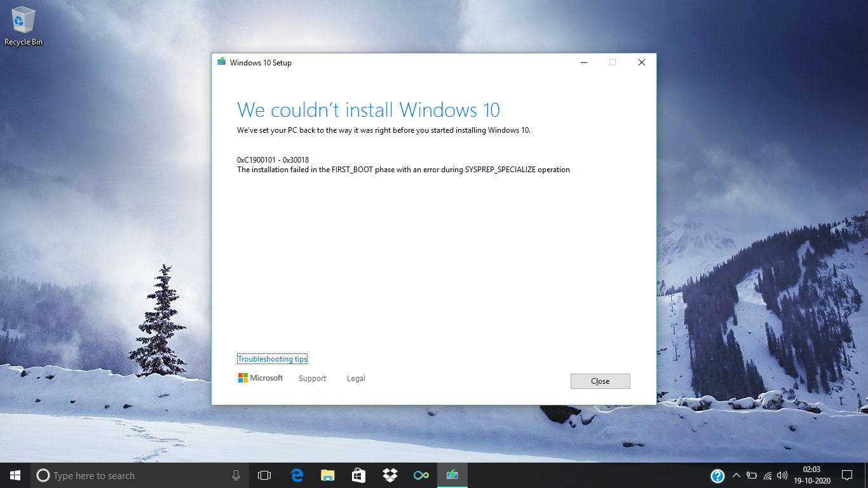Click the power/battery tray icon
Screen dimensions: 868x488
(752, 475)
